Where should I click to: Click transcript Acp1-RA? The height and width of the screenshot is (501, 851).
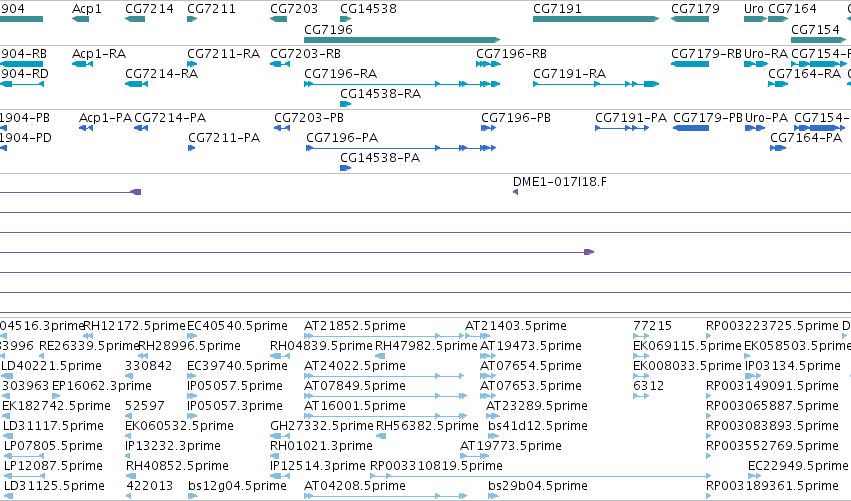(x=99, y=54)
